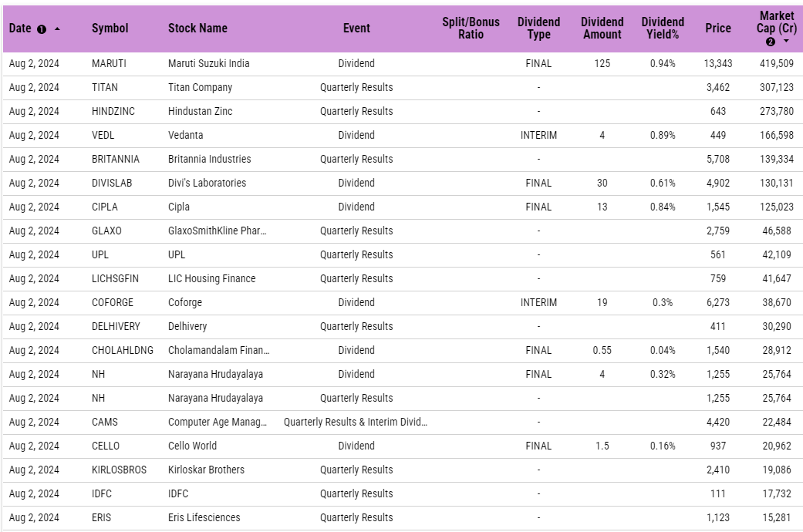Sort by Market Cap (Cr) header text
Image resolution: width=803 pixels, height=532 pixels.
[x=777, y=22]
